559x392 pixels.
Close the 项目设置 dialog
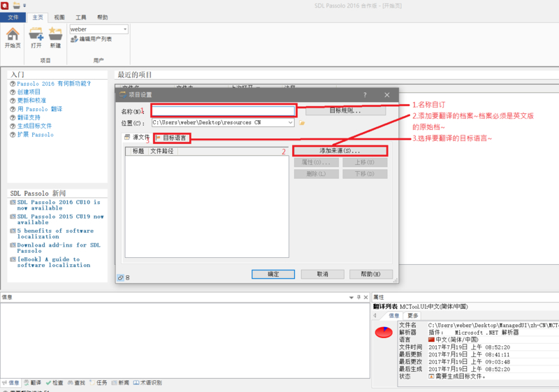(387, 95)
